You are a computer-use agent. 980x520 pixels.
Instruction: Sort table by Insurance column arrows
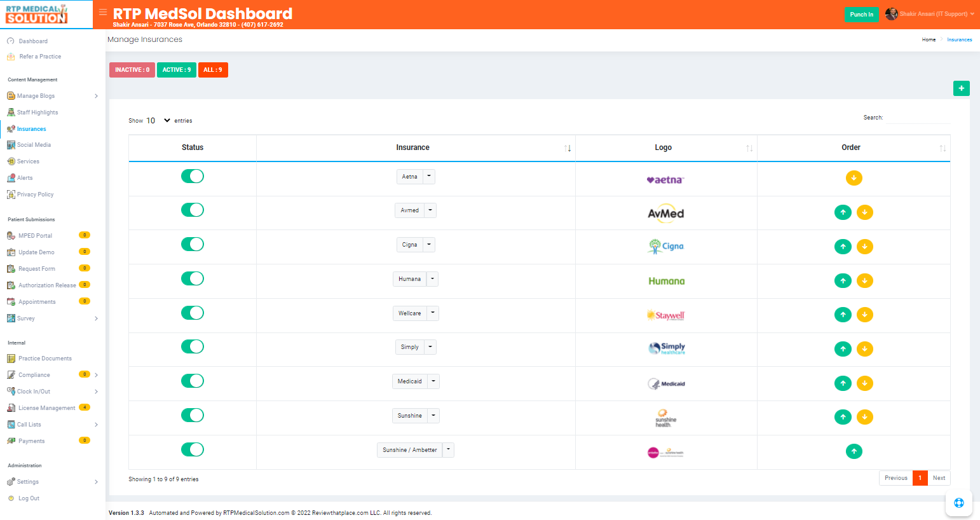pyautogui.click(x=568, y=148)
